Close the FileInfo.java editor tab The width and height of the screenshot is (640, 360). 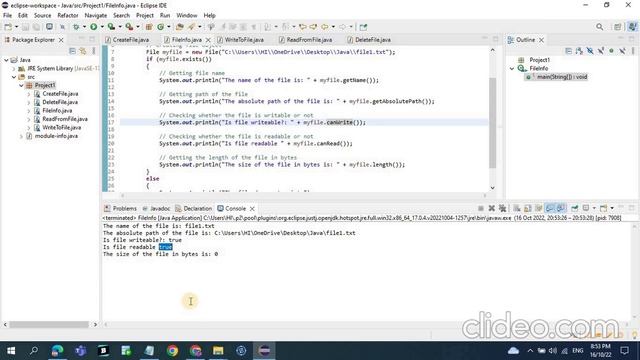(x=208, y=40)
